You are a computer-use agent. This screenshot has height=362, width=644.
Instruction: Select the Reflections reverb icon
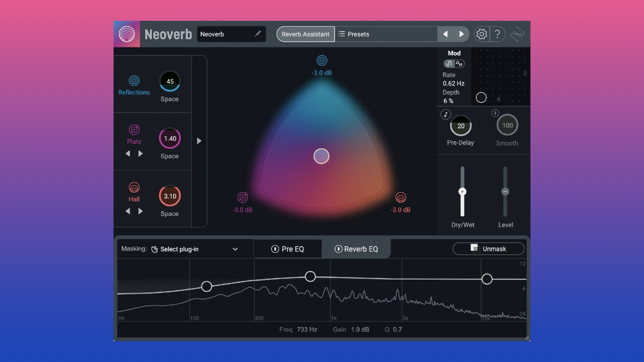pos(134,80)
